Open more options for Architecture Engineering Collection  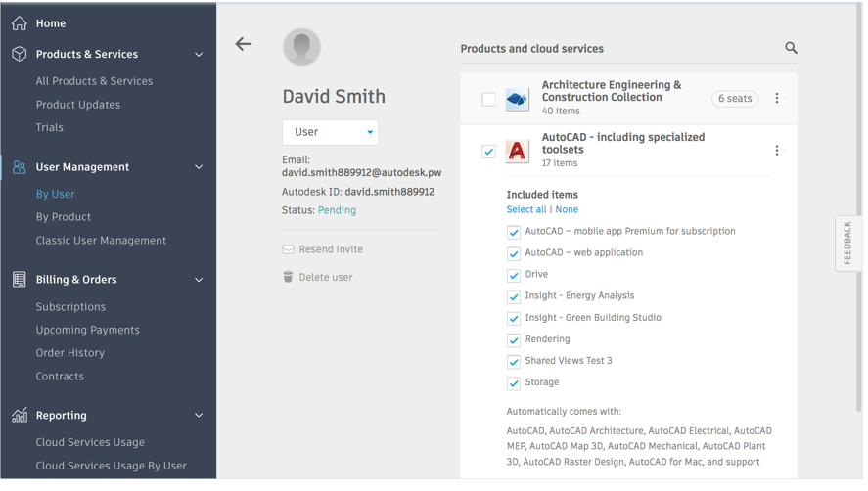tap(777, 98)
